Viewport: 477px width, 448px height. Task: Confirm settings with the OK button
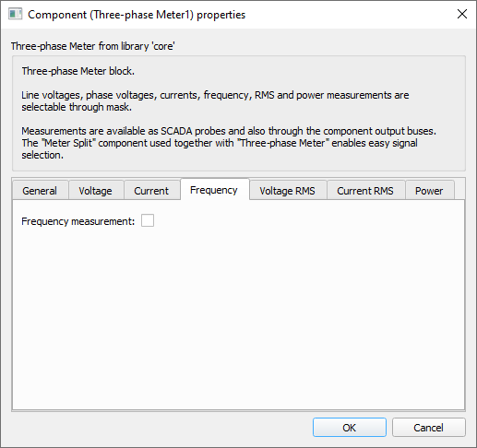click(350, 428)
